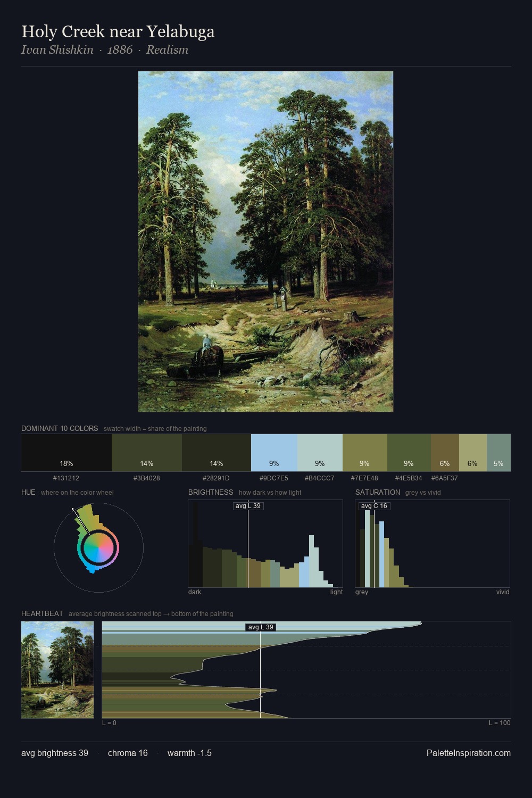Image resolution: width=532 pixels, height=798 pixels.
Task: Open the PaletteInspiration.com link
Action: (469, 753)
